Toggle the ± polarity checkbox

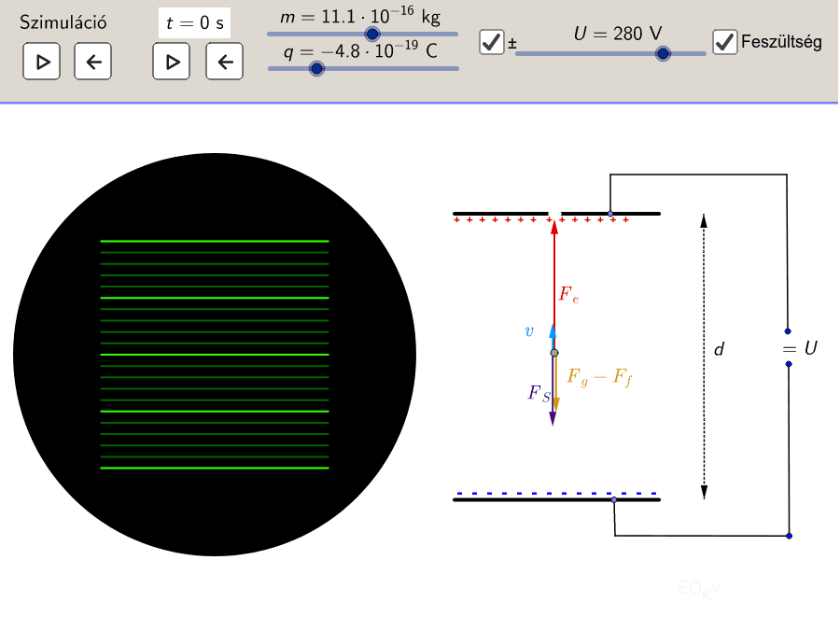pyautogui.click(x=491, y=42)
